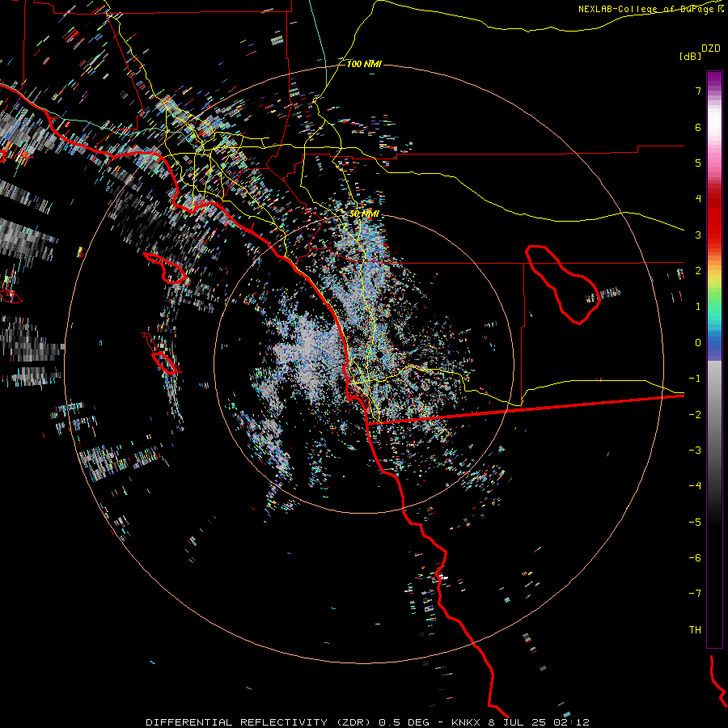Click the DIFFERENTIAL REFLECTIVITY (ZDR) caption text

tap(258, 722)
